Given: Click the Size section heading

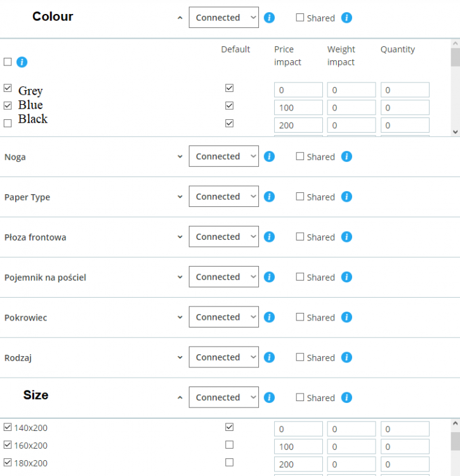Looking at the screenshot, I should [x=36, y=395].
